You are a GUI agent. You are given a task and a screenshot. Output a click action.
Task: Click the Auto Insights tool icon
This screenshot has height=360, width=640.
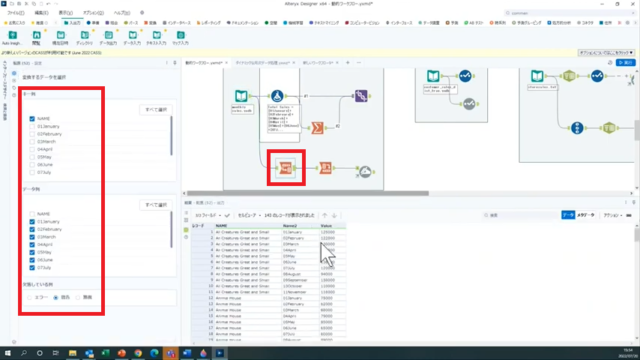12,38
